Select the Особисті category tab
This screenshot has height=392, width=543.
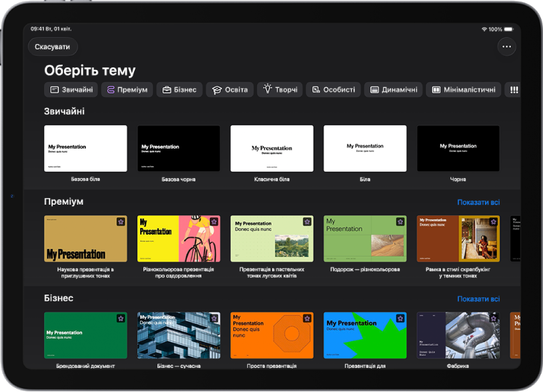[x=333, y=90]
